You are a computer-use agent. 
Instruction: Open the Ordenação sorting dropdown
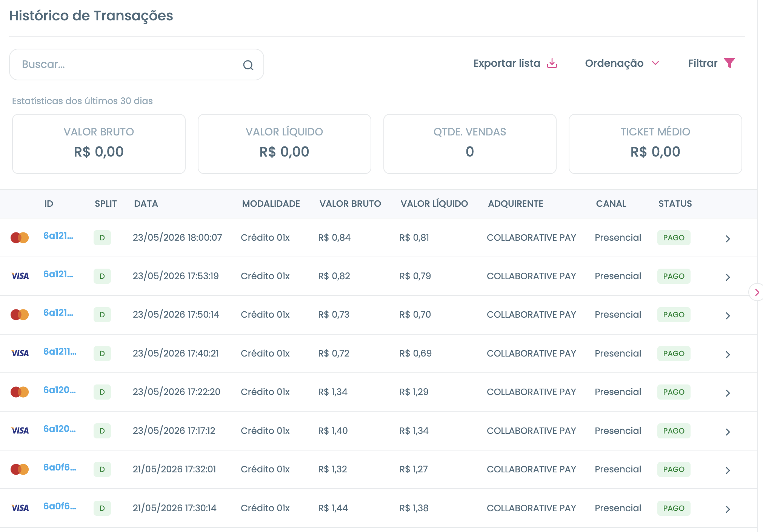click(x=622, y=63)
